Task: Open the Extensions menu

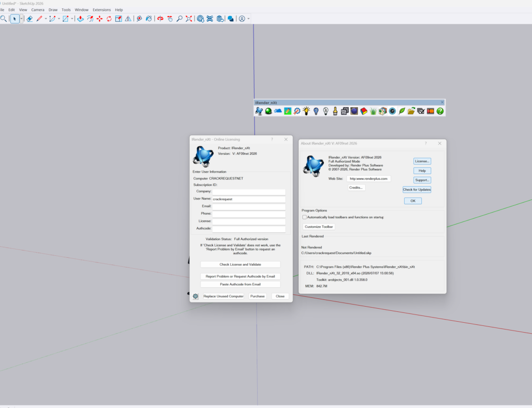Action: tap(102, 10)
